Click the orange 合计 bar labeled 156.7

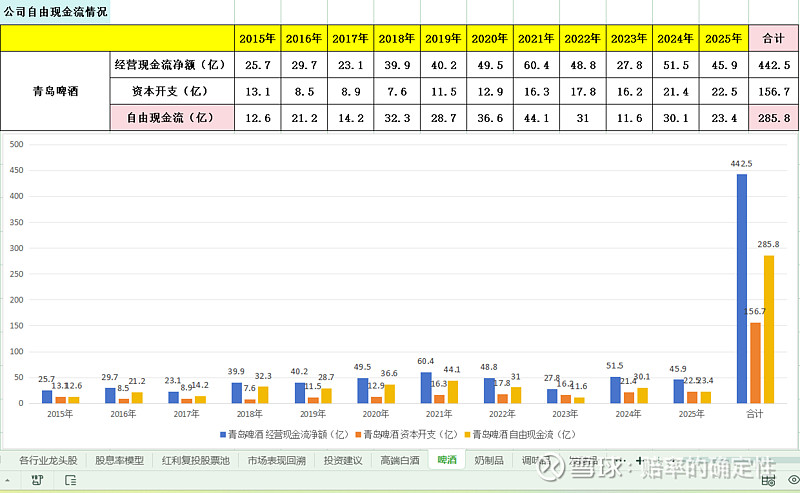(755, 363)
